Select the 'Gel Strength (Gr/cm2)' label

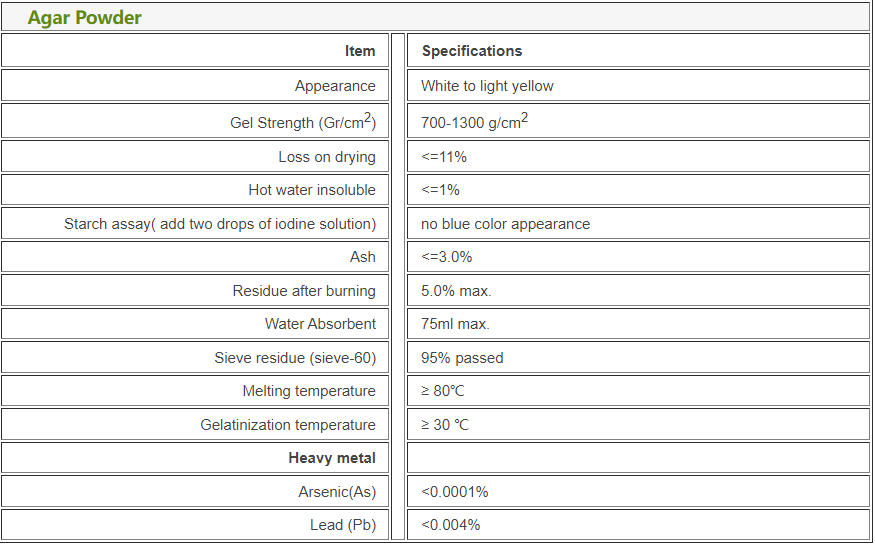(x=303, y=122)
